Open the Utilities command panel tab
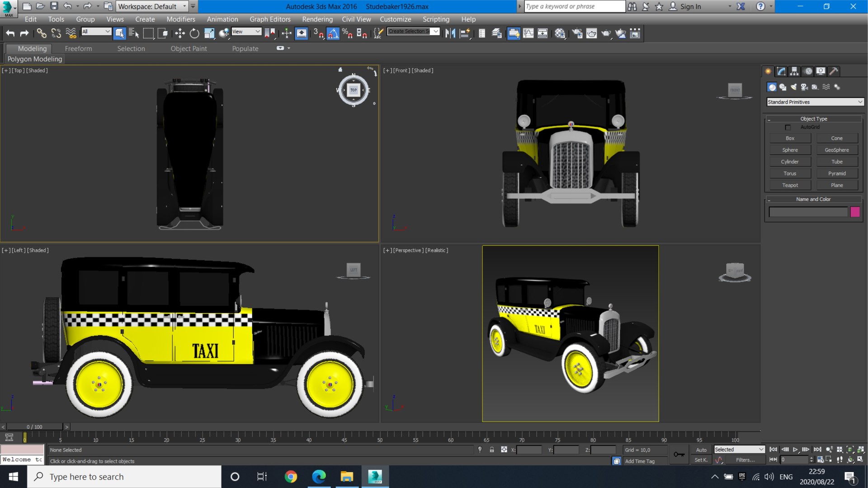Image resolution: width=868 pixels, height=488 pixels. pos(834,71)
